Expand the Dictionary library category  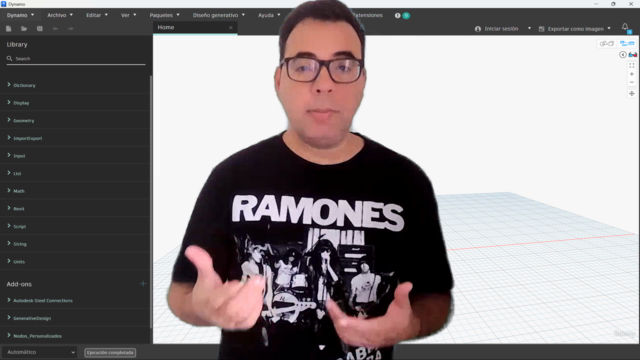76,85
